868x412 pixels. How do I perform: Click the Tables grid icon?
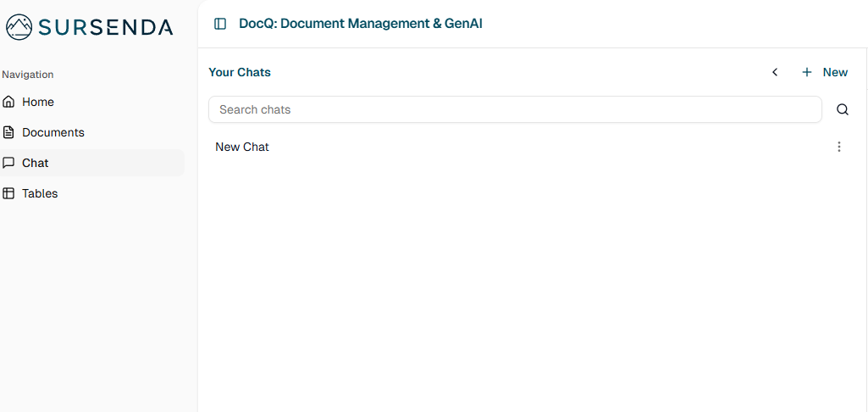click(x=8, y=193)
